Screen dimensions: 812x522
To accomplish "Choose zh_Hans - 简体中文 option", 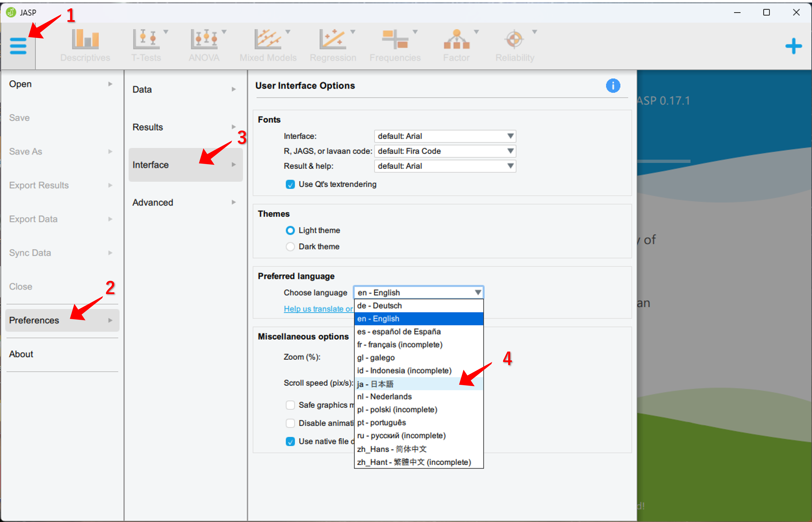I will coord(419,449).
